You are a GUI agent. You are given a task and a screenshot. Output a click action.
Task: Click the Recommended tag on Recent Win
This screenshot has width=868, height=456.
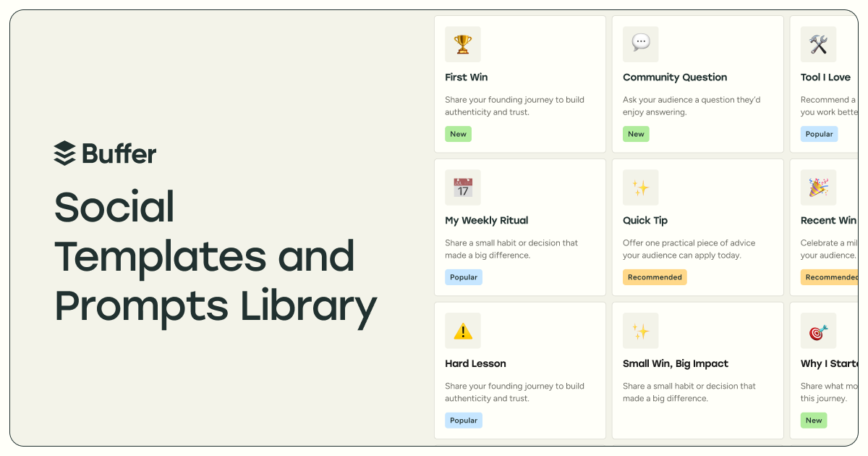tap(829, 277)
